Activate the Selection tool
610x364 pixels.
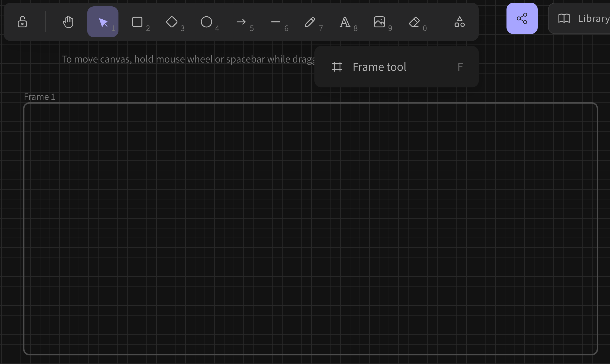coord(103,22)
